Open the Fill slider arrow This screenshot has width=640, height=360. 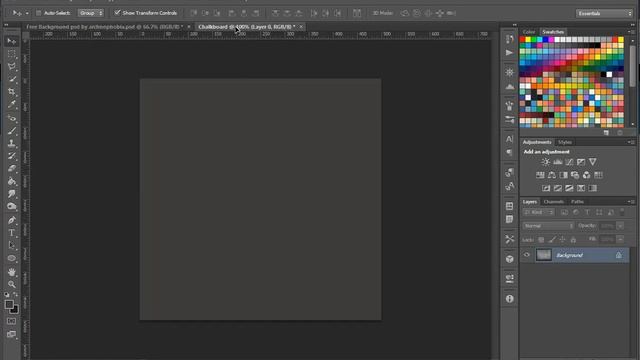click(x=620, y=239)
